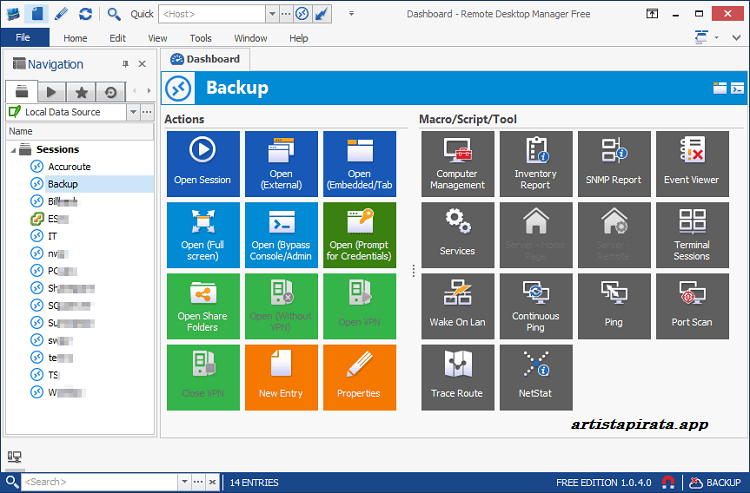Open the Event Viewer tool
The image size is (750, 493).
click(x=692, y=164)
